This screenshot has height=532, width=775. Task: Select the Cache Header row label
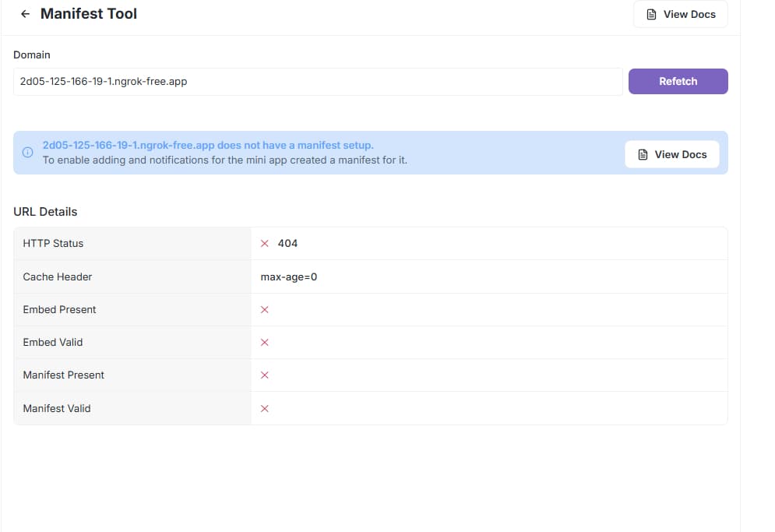pos(58,277)
